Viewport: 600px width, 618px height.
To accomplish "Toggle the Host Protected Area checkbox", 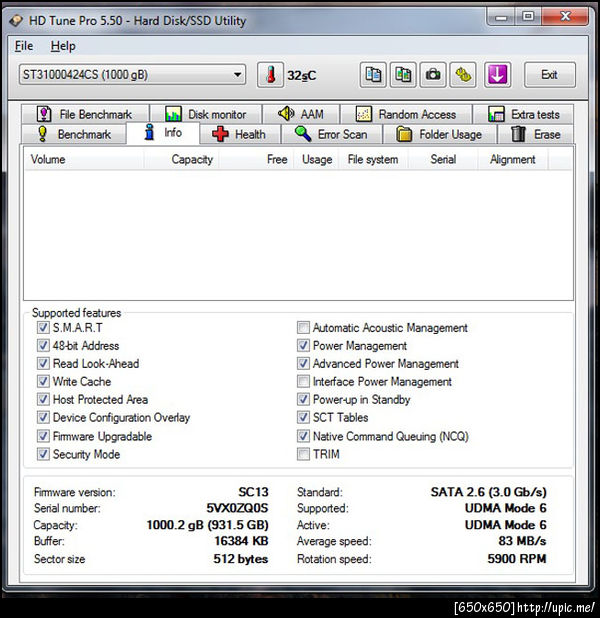I will pos(43,399).
